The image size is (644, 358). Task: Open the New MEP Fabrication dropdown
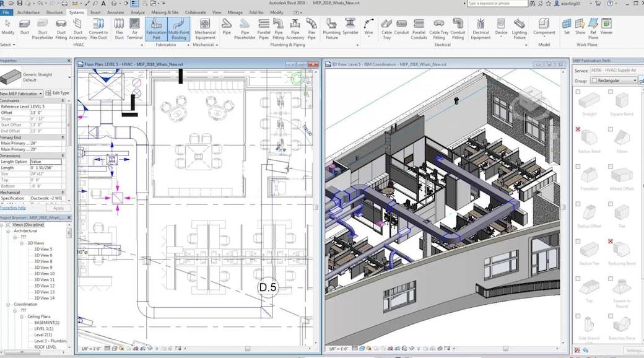[x=21, y=94]
